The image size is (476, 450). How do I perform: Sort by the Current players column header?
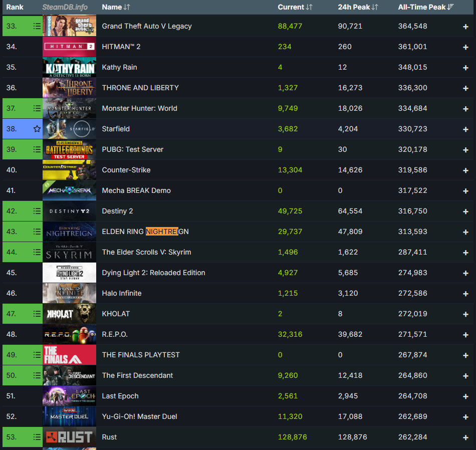tap(295, 7)
